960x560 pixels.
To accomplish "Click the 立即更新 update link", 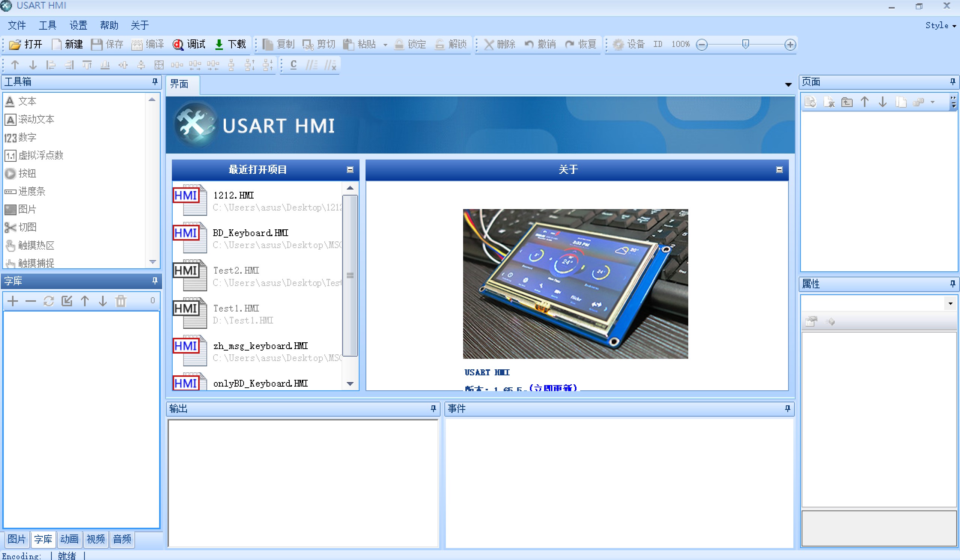I will click(x=553, y=388).
